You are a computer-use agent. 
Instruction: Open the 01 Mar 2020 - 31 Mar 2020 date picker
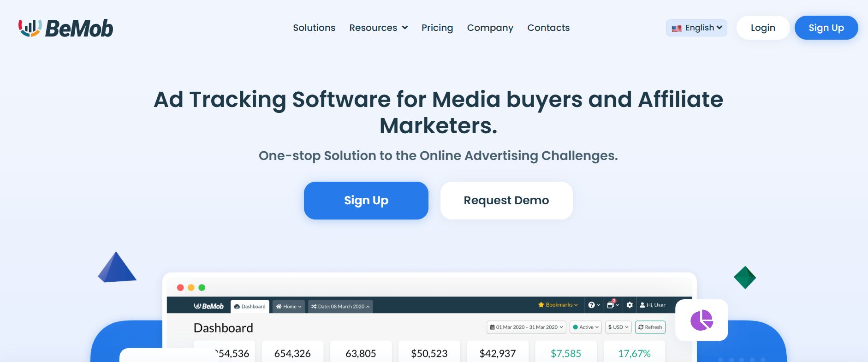(526, 327)
